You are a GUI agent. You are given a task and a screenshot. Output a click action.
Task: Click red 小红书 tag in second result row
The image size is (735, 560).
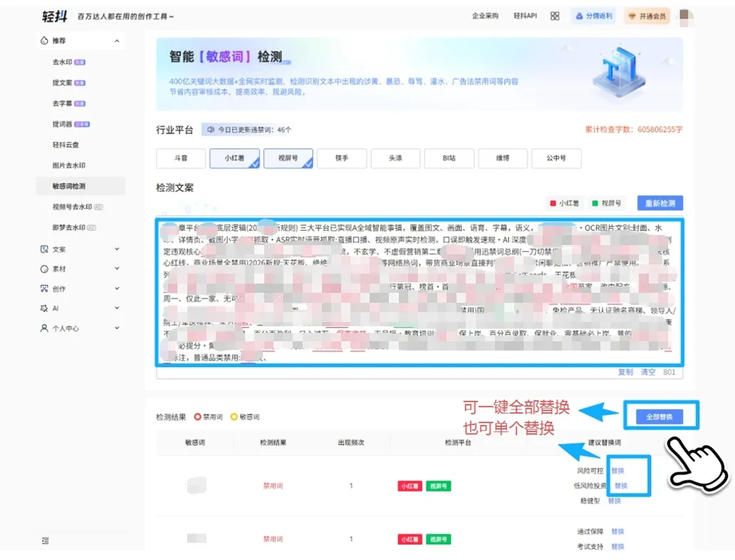click(410, 539)
